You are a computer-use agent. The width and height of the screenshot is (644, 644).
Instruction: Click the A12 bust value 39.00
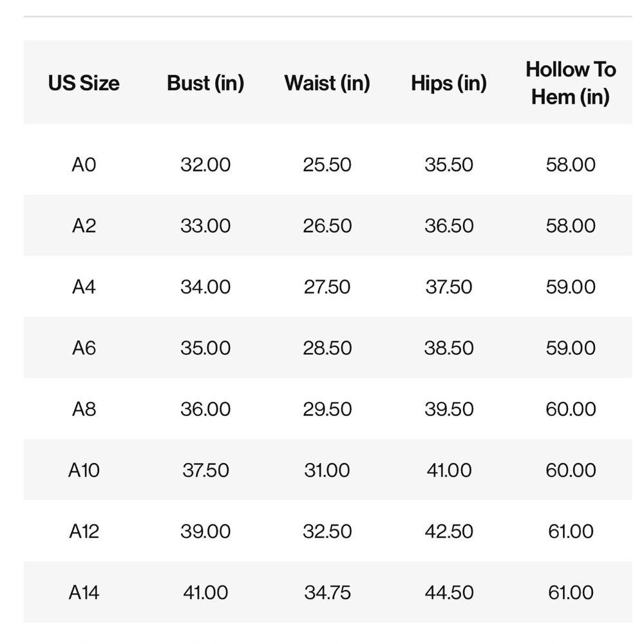tap(205, 531)
